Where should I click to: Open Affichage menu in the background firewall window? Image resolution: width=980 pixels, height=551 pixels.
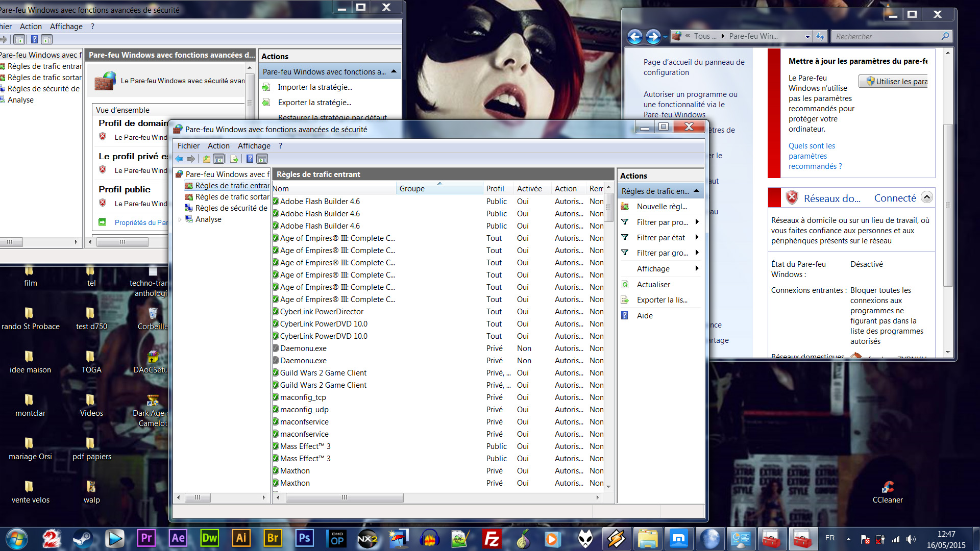[66, 27]
